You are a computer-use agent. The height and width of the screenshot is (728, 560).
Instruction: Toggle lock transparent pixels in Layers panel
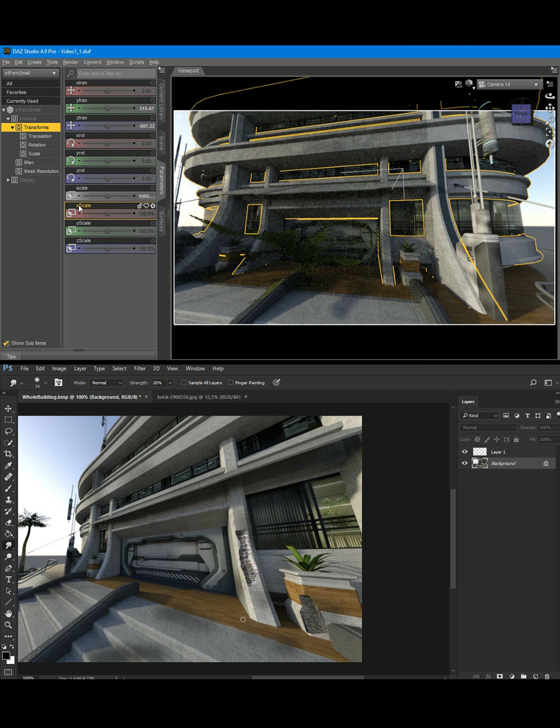(x=477, y=440)
